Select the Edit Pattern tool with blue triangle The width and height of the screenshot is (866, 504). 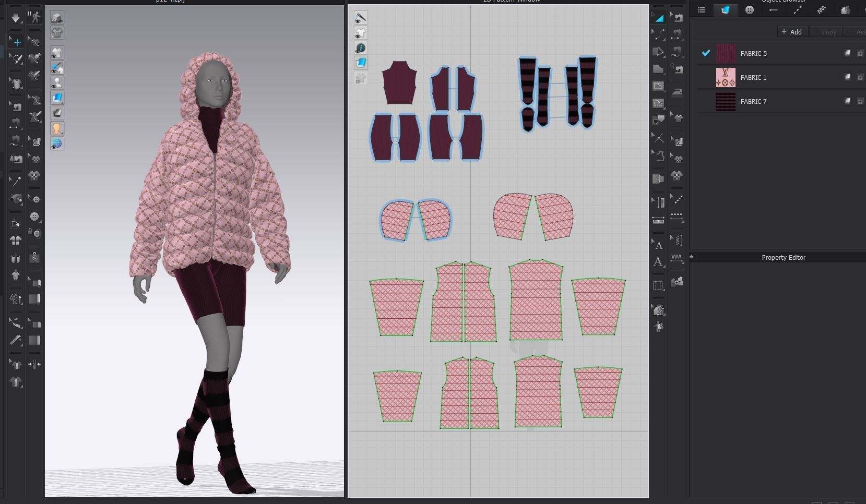click(x=659, y=18)
